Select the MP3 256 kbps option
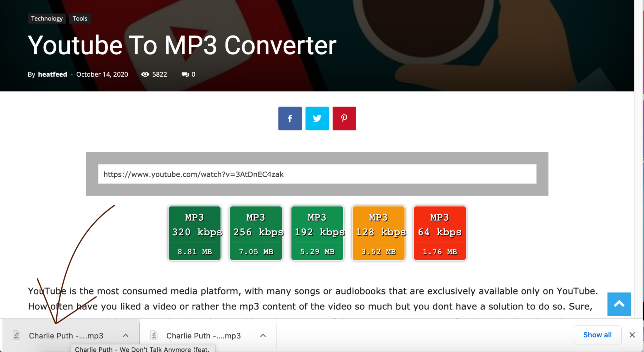The height and width of the screenshot is (352, 644). coord(256,233)
